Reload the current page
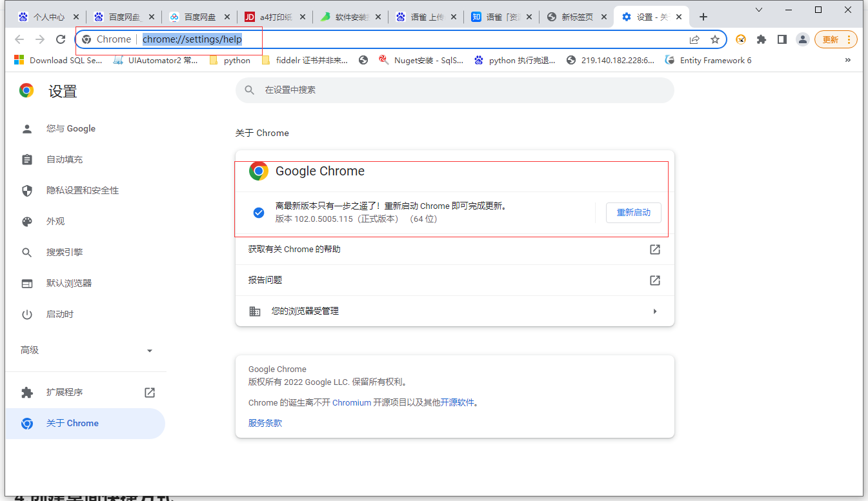 click(61, 39)
